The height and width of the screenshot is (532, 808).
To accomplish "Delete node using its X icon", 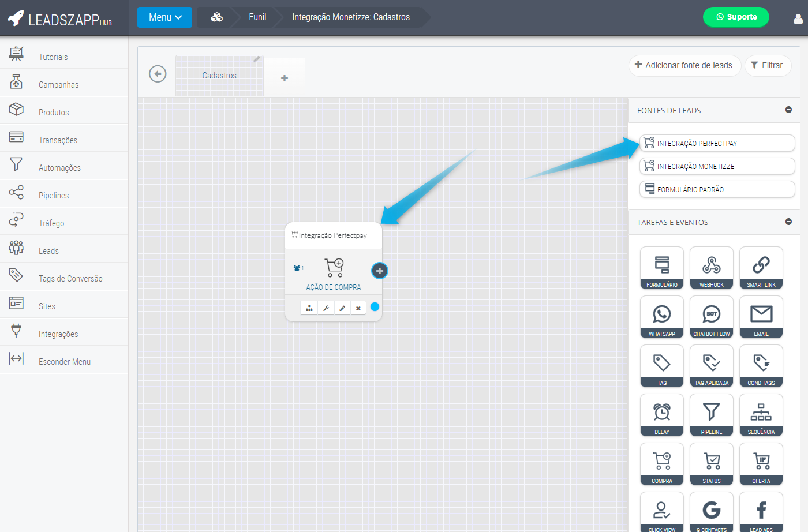I will tap(358, 308).
